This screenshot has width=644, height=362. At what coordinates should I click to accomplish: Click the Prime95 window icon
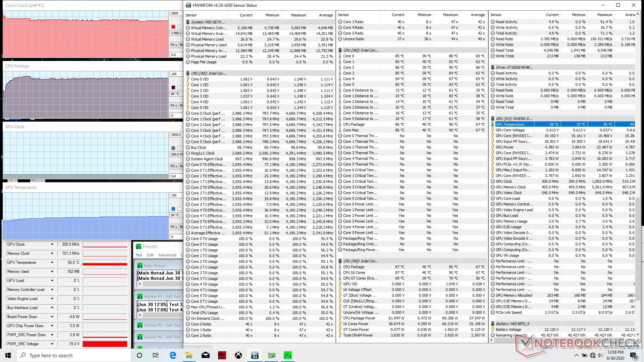[139, 246]
